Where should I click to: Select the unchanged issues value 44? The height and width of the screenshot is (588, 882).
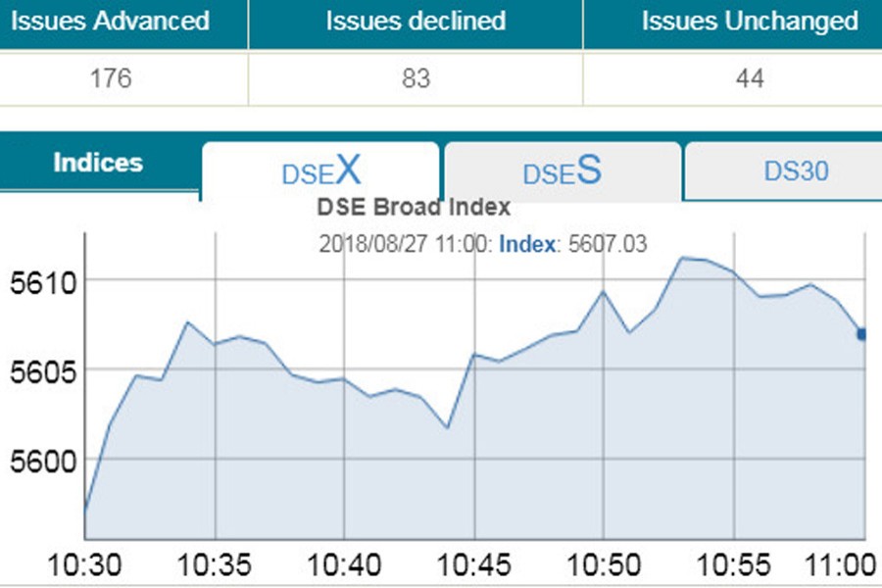pos(749,78)
